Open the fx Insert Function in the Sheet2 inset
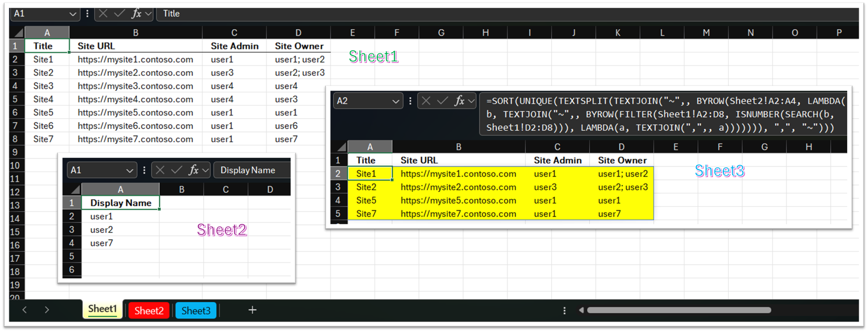868x332 pixels. (194, 170)
